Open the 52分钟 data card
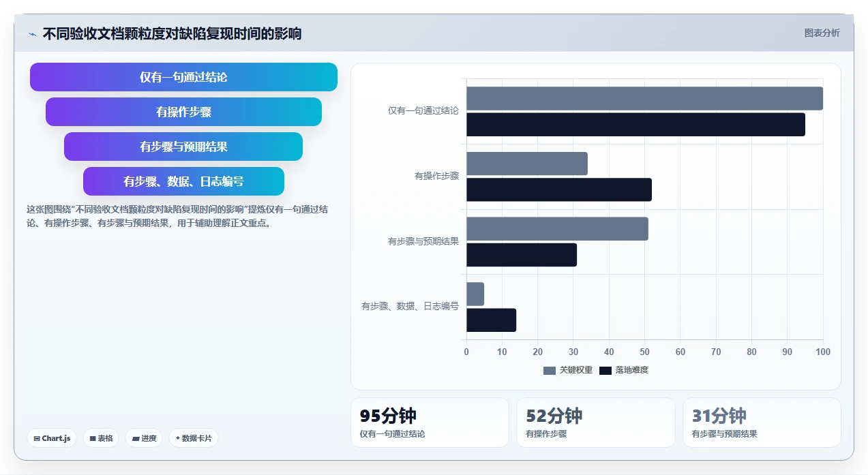Screen dimensions: 868x475 [596, 423]
